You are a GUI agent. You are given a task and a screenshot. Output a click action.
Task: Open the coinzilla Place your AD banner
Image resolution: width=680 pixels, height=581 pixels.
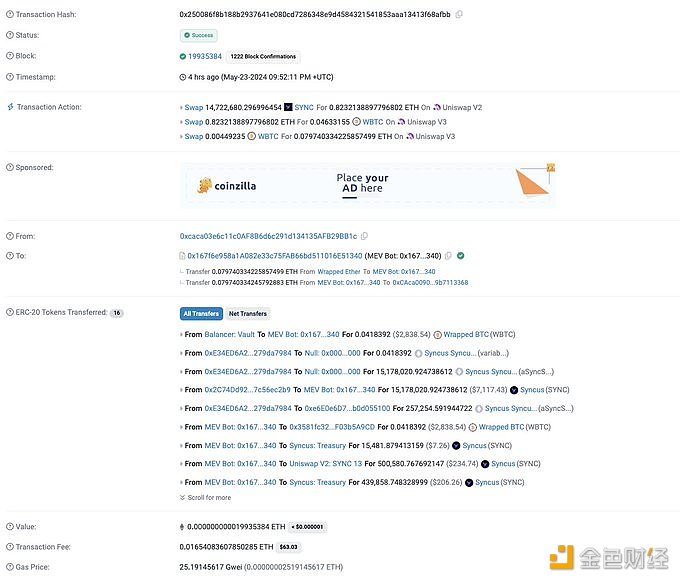(x=367, y=186)
